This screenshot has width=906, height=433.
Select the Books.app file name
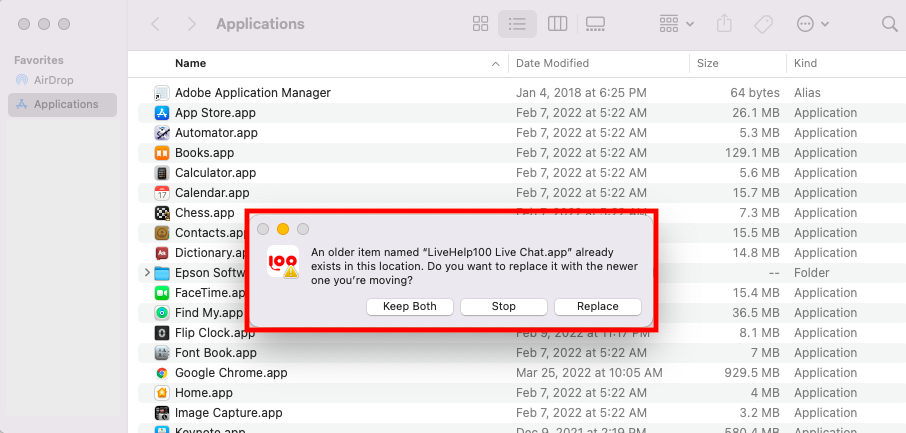point(205,153)
